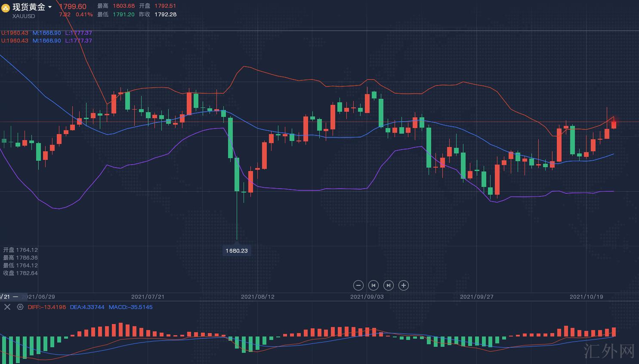Jump to the earliest chart data
Viewport: 639px width, 364px height.
coord(373,285)
